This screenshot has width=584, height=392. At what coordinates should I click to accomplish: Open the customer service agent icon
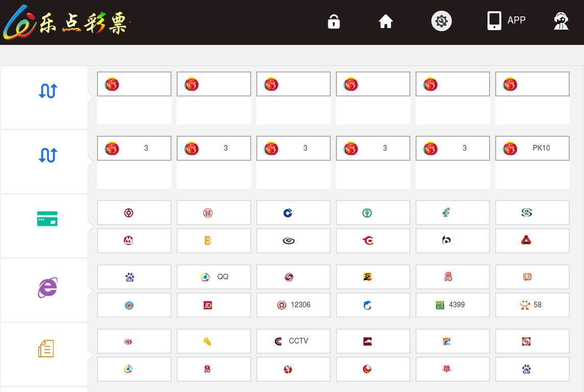(561, 21)
